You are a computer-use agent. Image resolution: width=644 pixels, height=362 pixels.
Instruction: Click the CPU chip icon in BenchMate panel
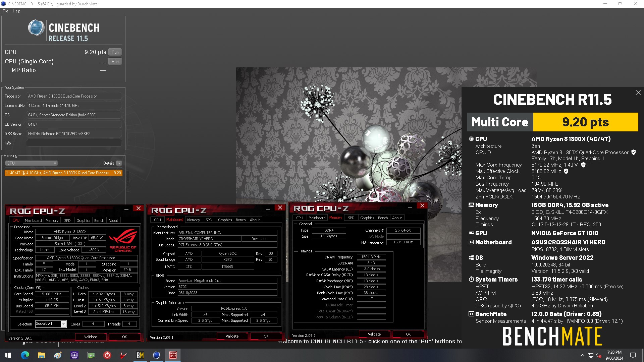click(x=471, y=139)
